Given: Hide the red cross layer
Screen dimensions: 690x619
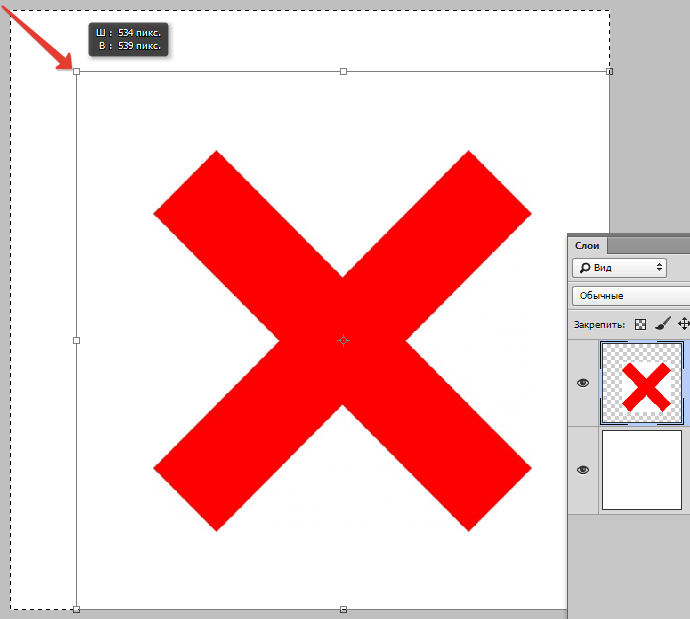Looking at the screenshot, I should point(583,383).
